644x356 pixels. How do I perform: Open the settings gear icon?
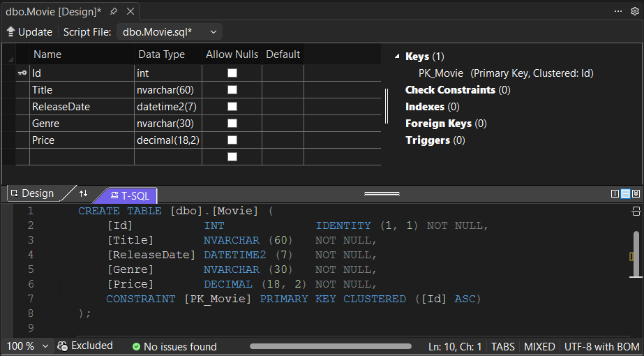[635, 11]
